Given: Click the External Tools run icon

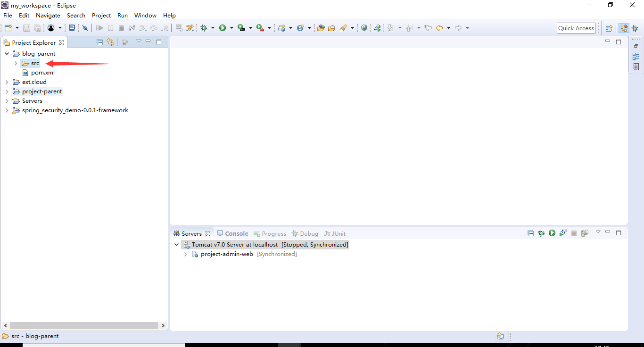Looking at the screenshot, I should pyautogui.click(x=260, y=28).
